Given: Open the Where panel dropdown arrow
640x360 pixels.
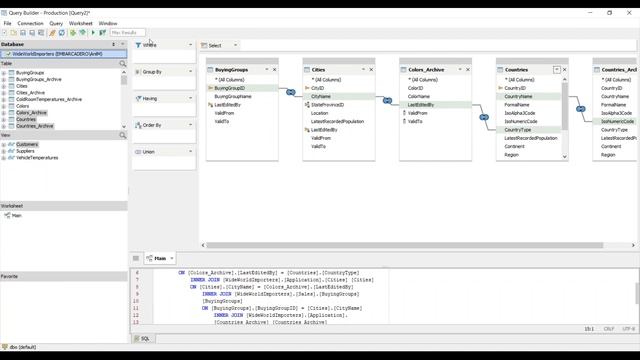Looking at the screenshot, I should 190,45.
